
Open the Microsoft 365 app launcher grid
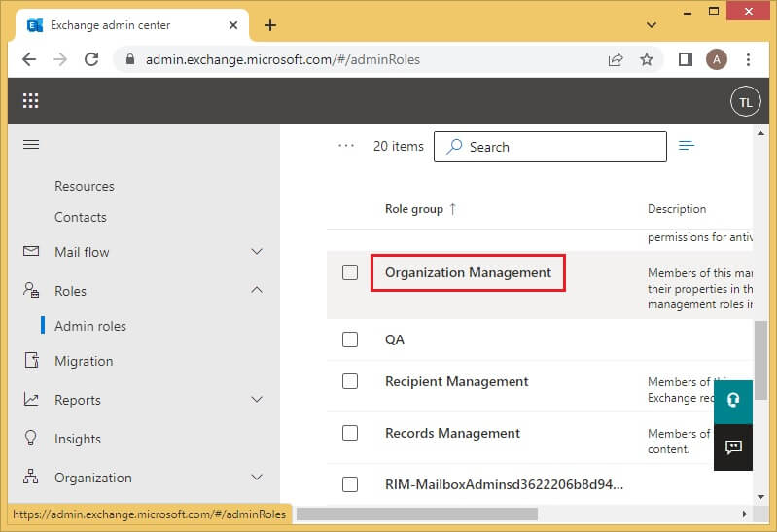click(31, 100)
